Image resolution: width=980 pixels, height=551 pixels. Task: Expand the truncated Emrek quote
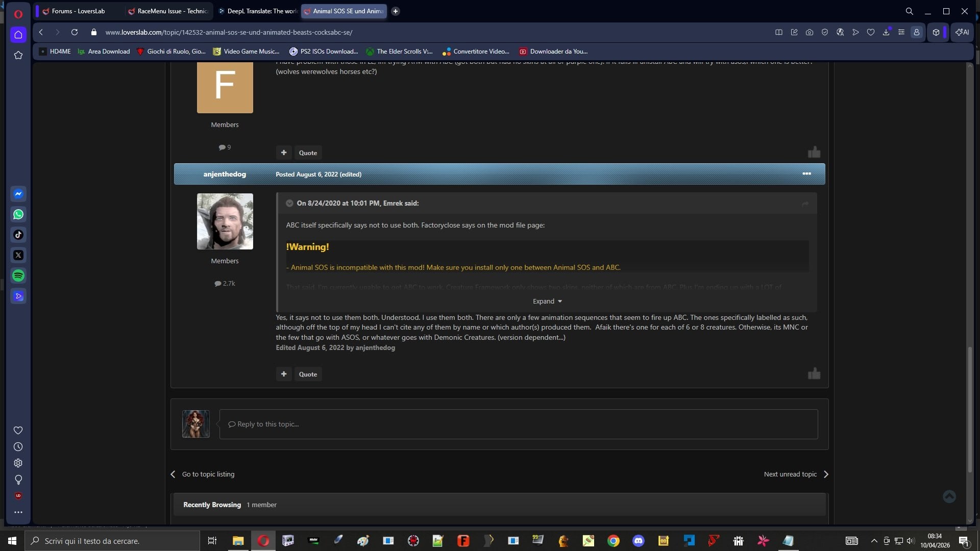[547, 302]
